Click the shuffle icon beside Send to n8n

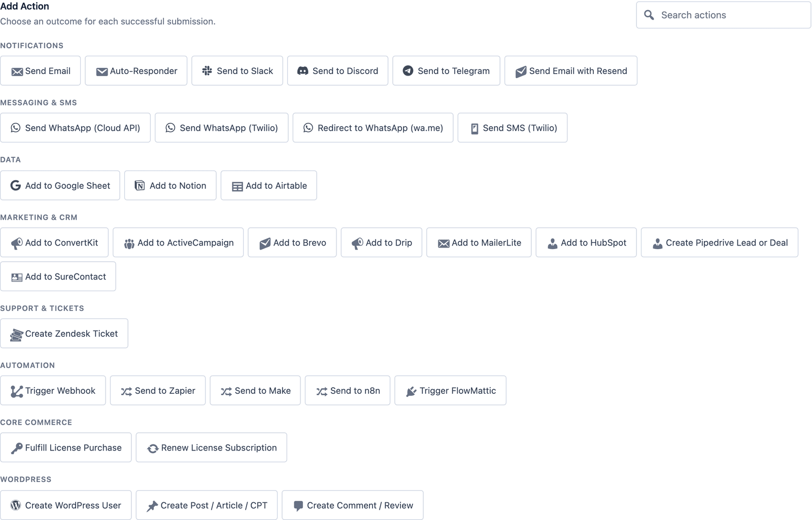click(x=322, y=392)
